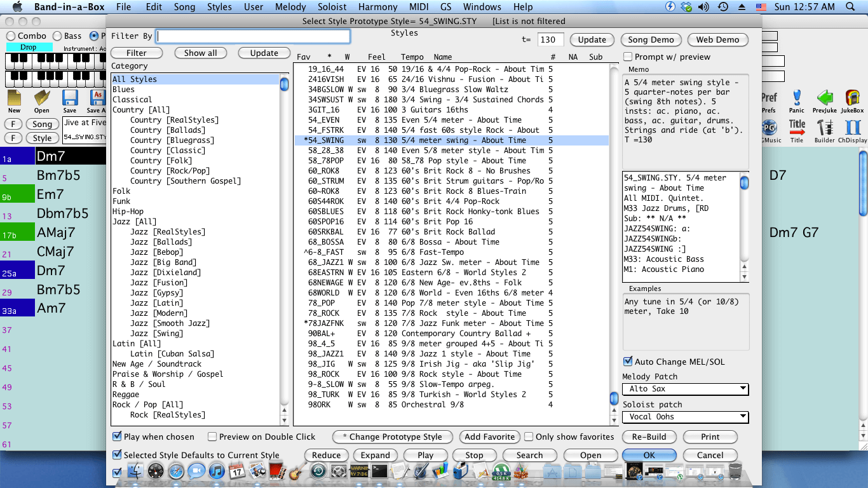This screenshot has width=868, height=488.
Task: Select Latin [All] category
Action: tap(137, 344)
